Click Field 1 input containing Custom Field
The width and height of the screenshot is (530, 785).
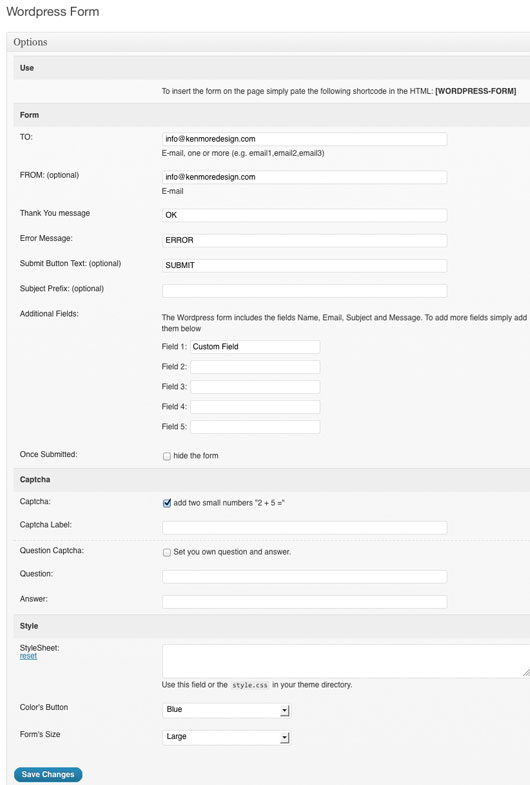click(255, 346)
